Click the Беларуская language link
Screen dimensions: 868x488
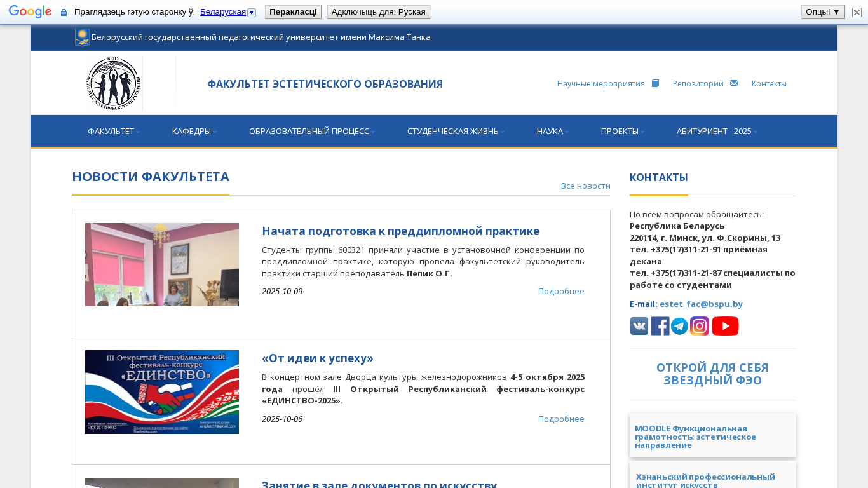pos(223,12)
